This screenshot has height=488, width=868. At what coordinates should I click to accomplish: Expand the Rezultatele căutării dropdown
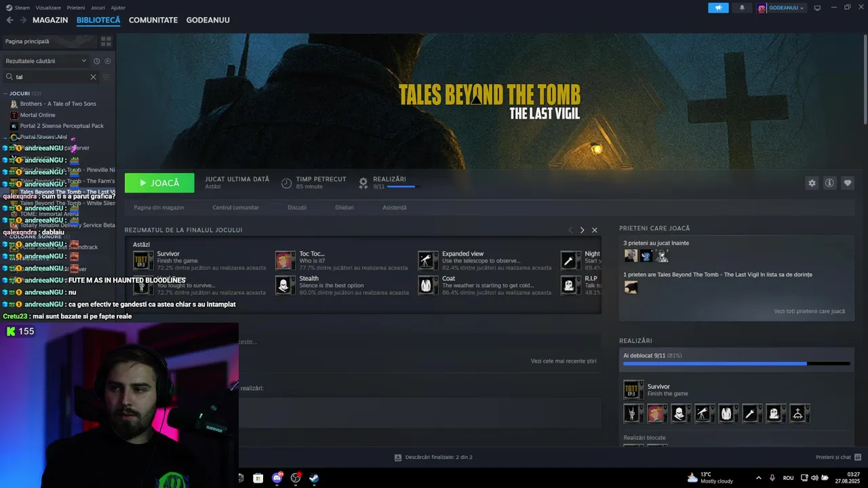46,61
